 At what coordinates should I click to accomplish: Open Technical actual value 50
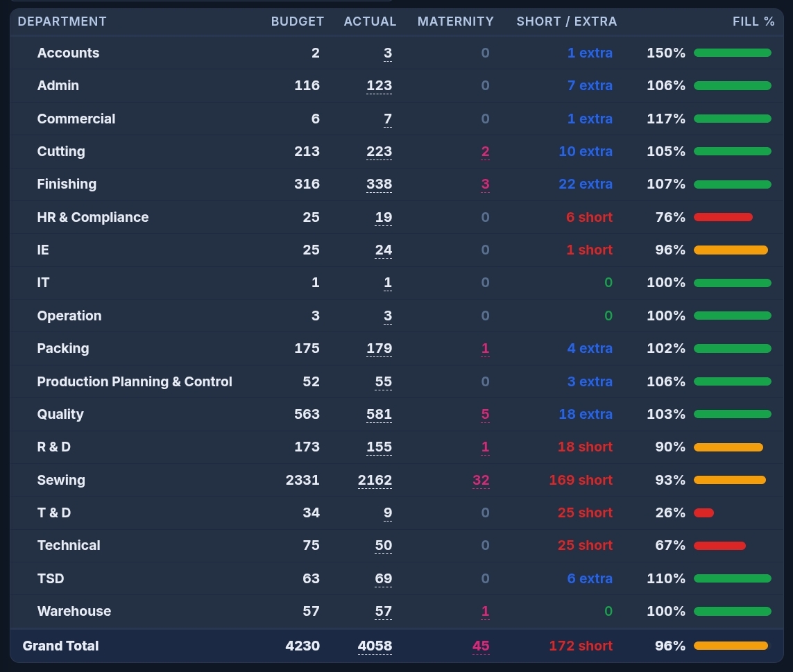(x=384, y=546)
